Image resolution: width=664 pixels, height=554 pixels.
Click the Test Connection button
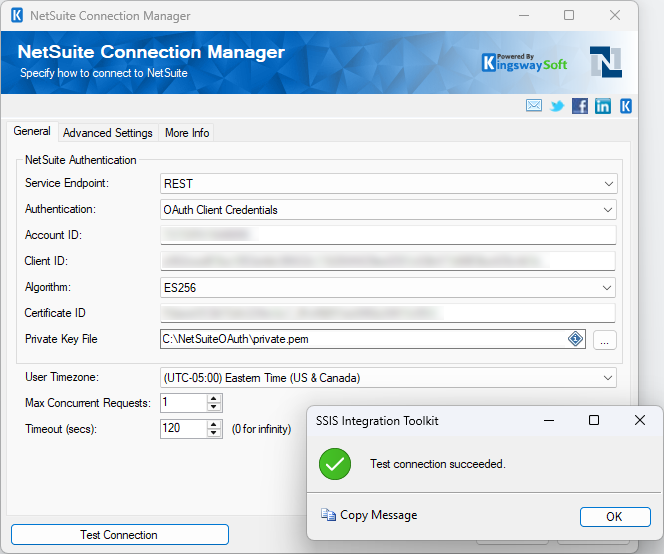[120, 535]
